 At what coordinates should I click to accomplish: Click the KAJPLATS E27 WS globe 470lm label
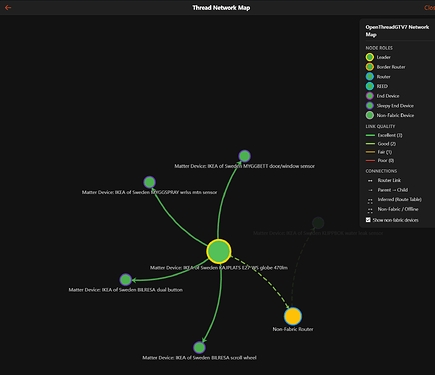click(219, 268)
